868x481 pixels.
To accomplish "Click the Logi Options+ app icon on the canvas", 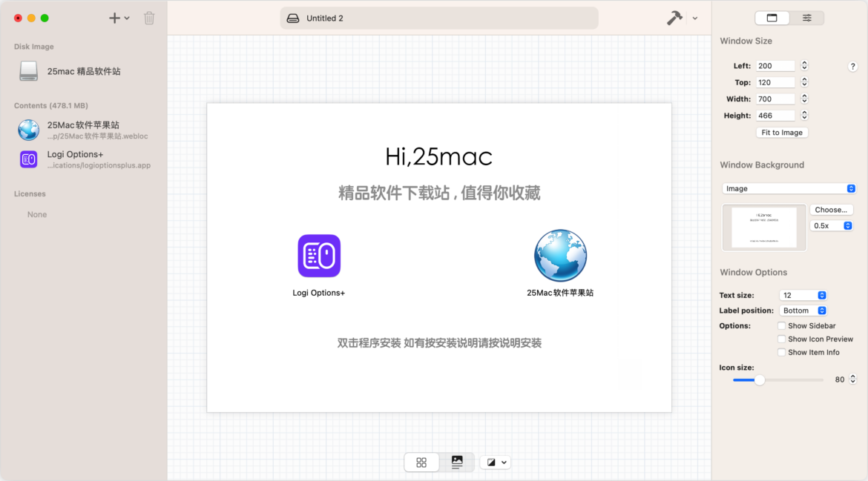I will click(x=319, y=256).
